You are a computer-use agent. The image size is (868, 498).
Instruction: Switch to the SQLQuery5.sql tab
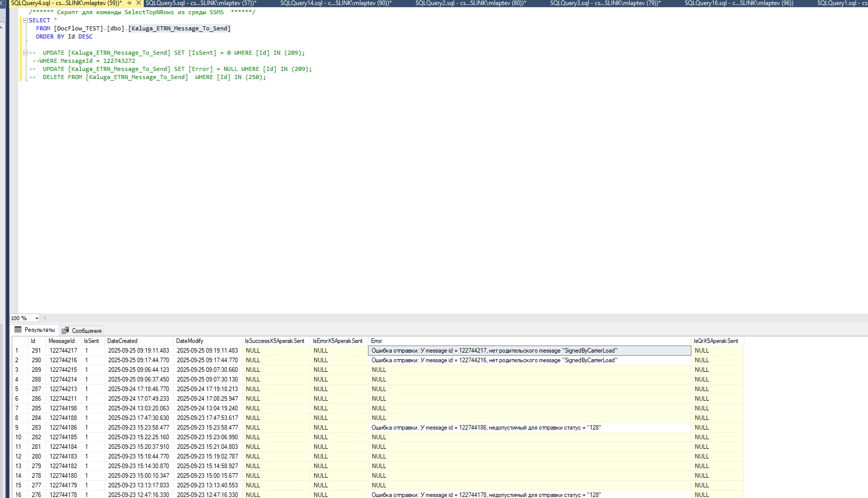201,3
